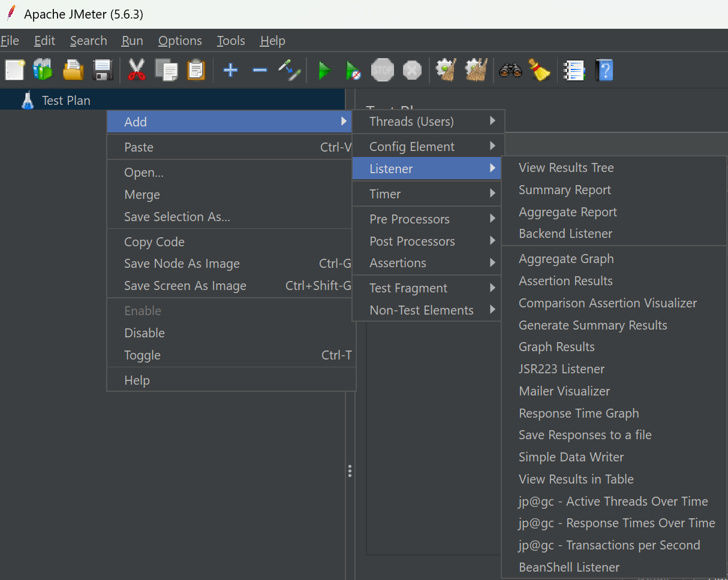Open the Templates toolbar icon

[43, 70]
